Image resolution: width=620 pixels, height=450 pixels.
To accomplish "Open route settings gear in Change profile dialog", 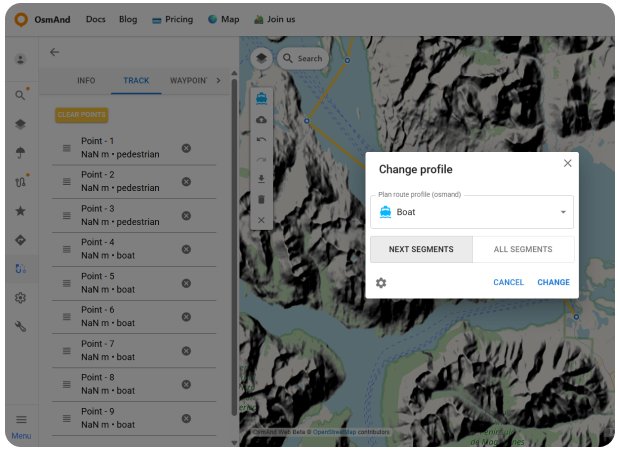I will pos(381,283).
